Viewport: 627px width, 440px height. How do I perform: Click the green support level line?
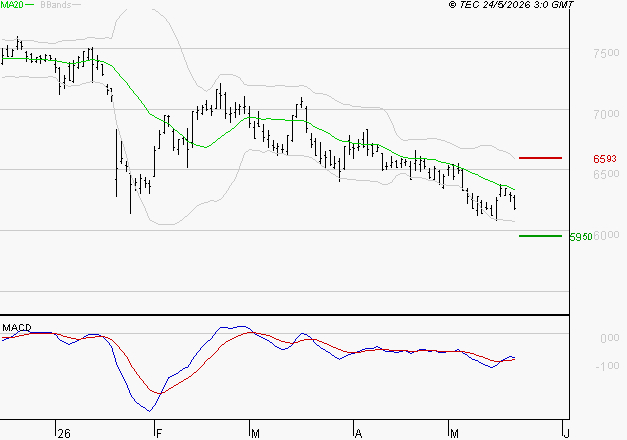pos(540,236)
